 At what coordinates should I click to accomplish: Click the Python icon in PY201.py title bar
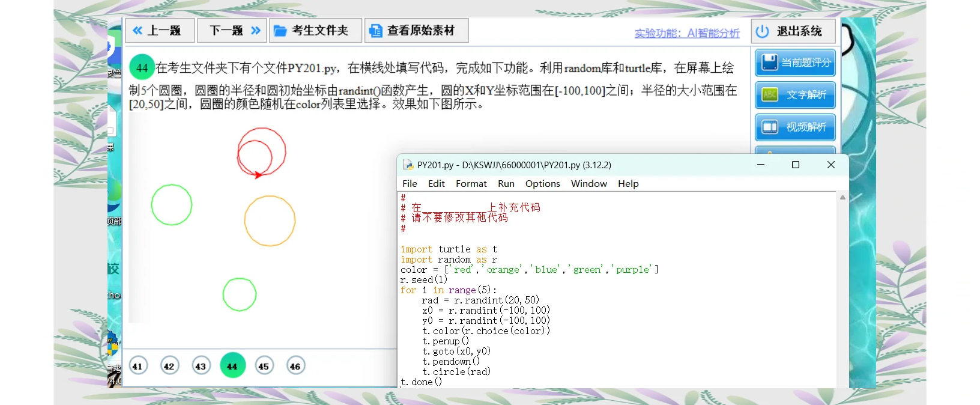click(408, 165)
